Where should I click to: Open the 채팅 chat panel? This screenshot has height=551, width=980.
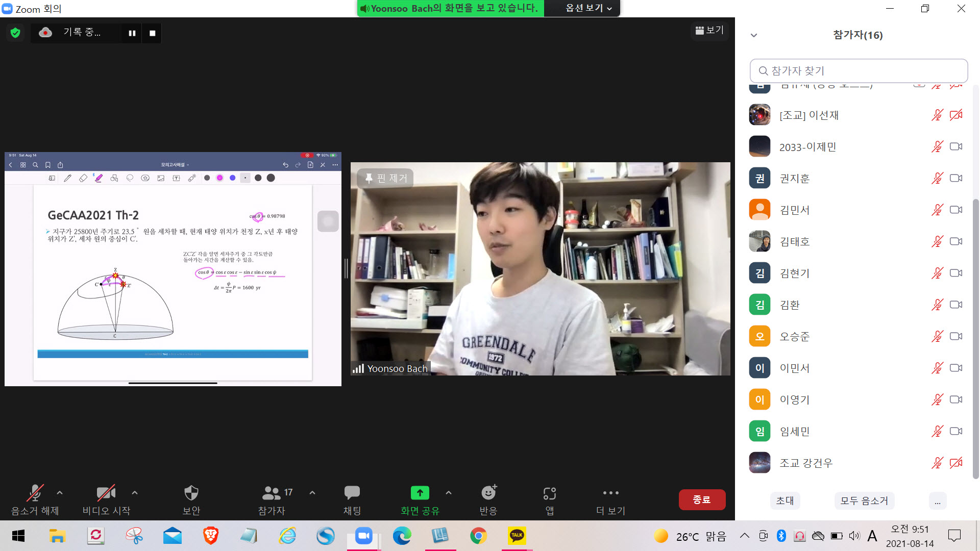pyautogui.click(x=352, y=500)
